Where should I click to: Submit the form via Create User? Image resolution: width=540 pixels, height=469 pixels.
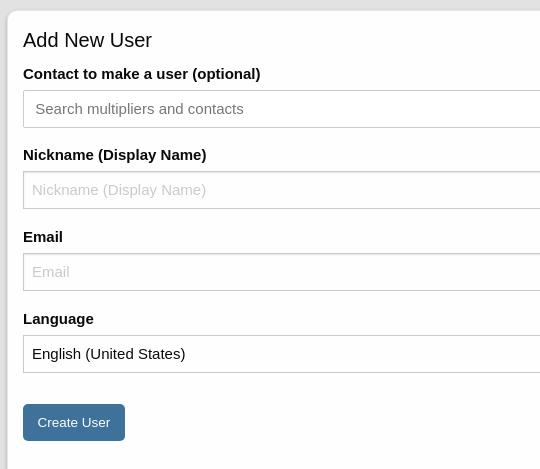pos(74,423)
